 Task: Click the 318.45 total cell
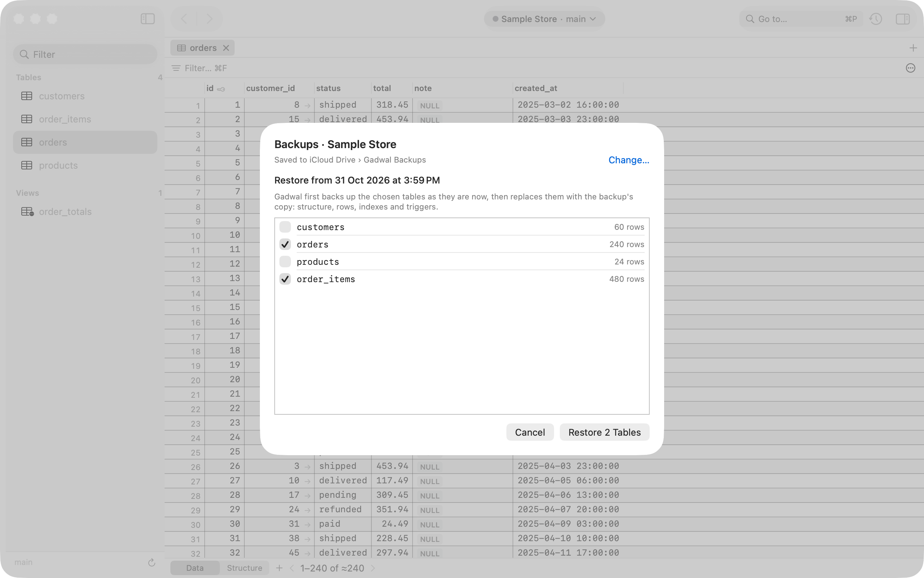point(392,105)
